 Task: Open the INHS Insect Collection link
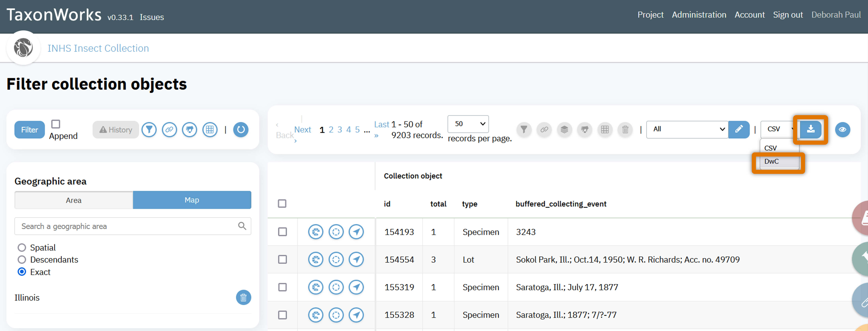point(98,48)
